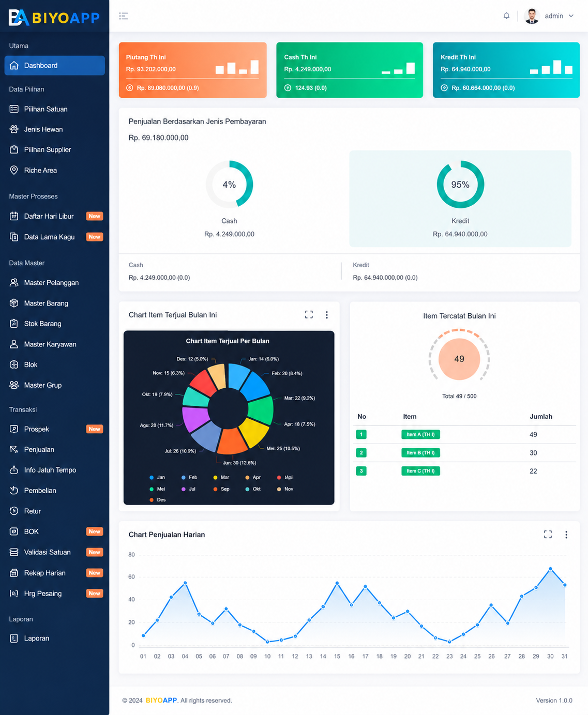Click the Stok Barang clipboard icon

point(14,324)
